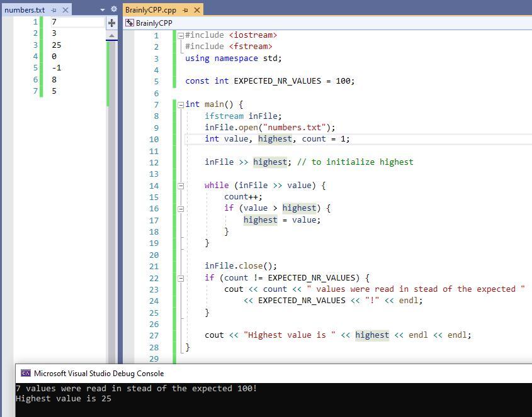Viewport: 532px width, 417px height.
Task: Switch to the BrainlyCPP.cpp tab
Action: pyautogui.click(x=150, y=10)
